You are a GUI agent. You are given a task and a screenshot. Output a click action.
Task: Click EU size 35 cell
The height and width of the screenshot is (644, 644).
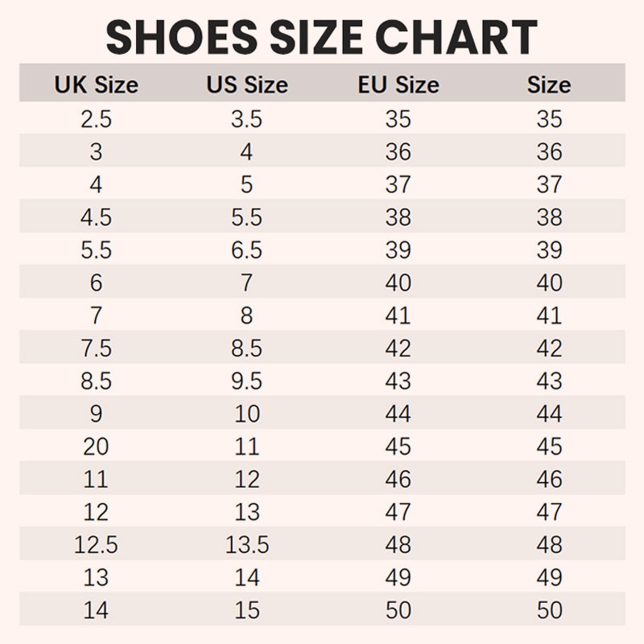pyautogui.click(x=398, y=119)
